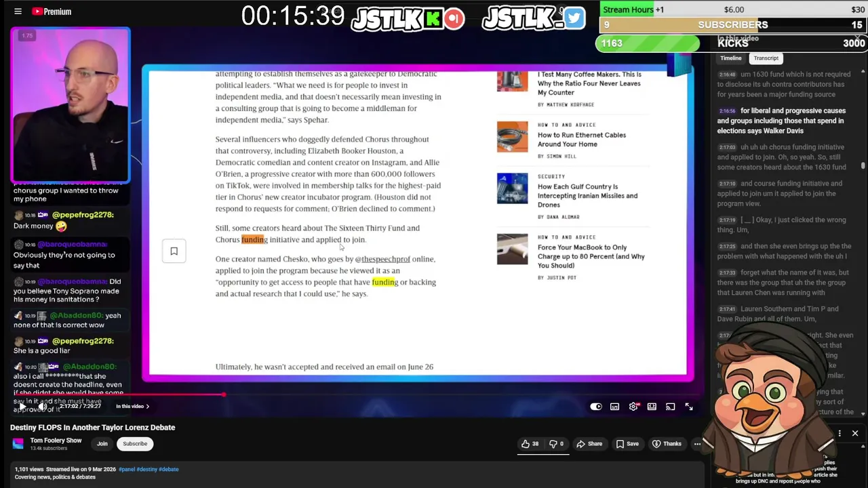Click the transcript scroll up arrow
868x488 pixels.
(x=863, y=70)
